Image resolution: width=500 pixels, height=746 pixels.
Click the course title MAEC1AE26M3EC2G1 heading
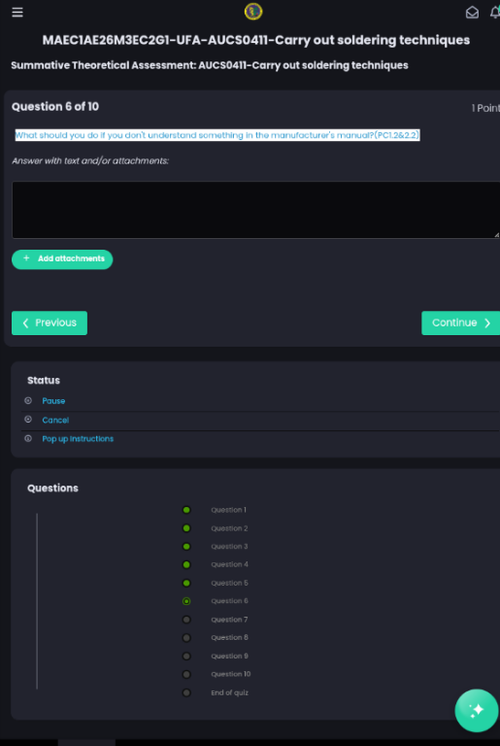pyautogui.click(x=256, y=40)
